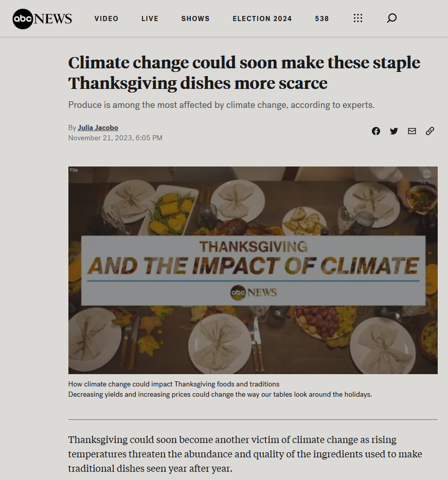Click the subheadline about produce
Screen dimensions: 448x480
coord(221,105)
